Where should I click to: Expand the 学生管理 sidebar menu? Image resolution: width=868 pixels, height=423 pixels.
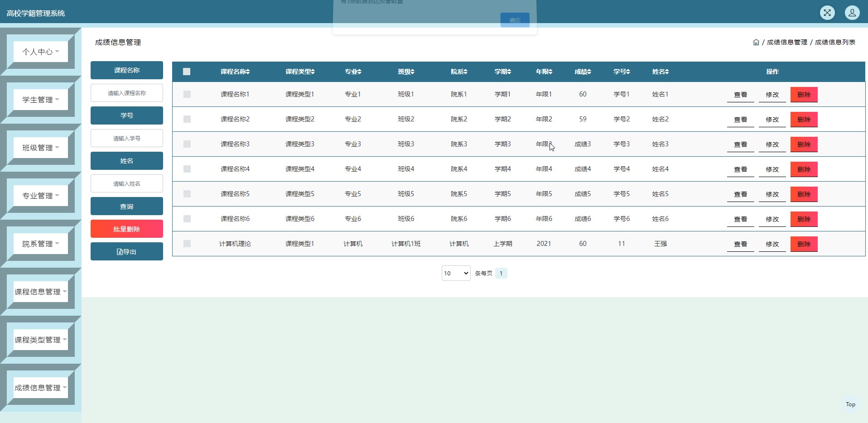(x=40, y=100)
